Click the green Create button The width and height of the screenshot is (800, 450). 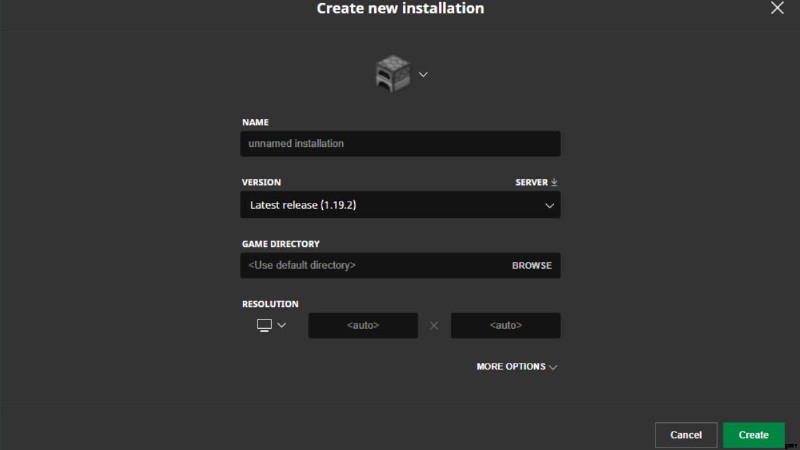[754, 435]
